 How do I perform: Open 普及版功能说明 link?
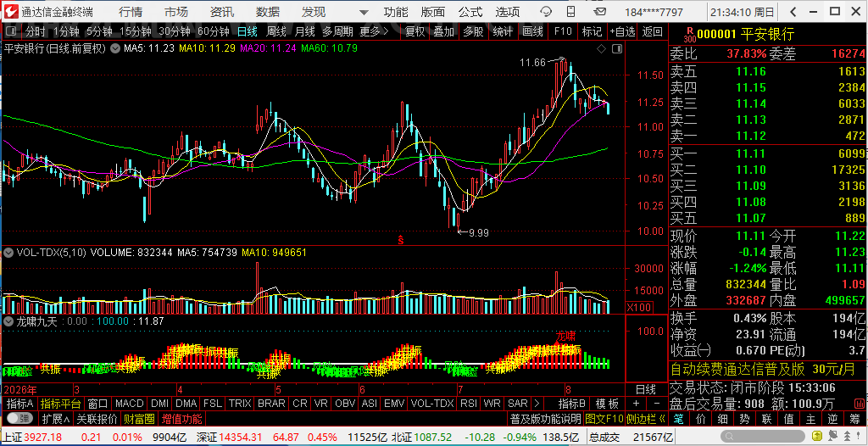[x=545, y=418]
